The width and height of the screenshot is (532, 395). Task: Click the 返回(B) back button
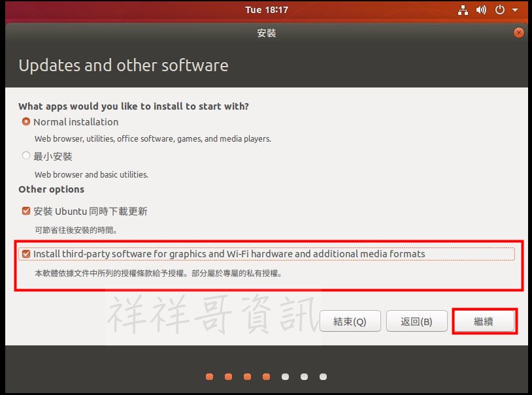point(416,321)
